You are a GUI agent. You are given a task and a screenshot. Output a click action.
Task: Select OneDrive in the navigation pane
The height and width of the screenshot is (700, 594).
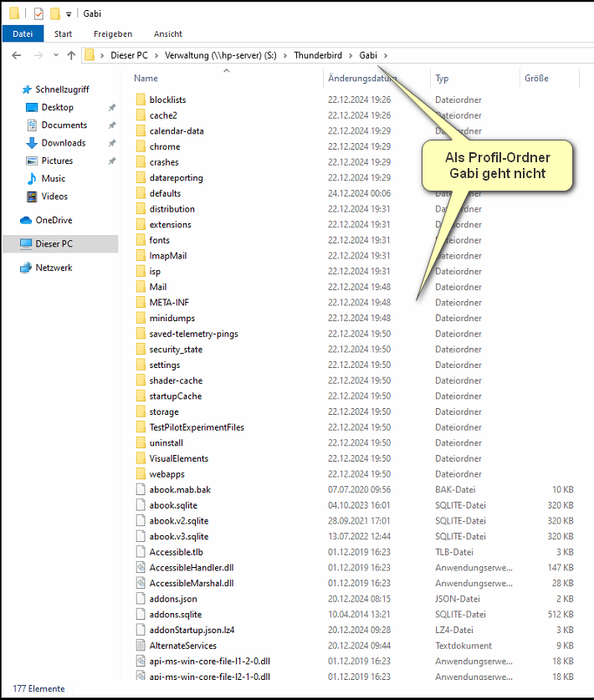point(54,220)
